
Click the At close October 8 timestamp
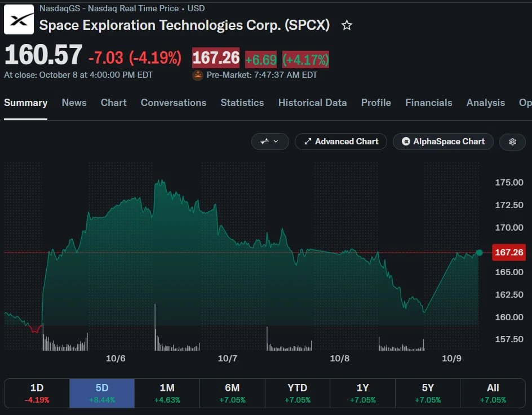[78, 75]
